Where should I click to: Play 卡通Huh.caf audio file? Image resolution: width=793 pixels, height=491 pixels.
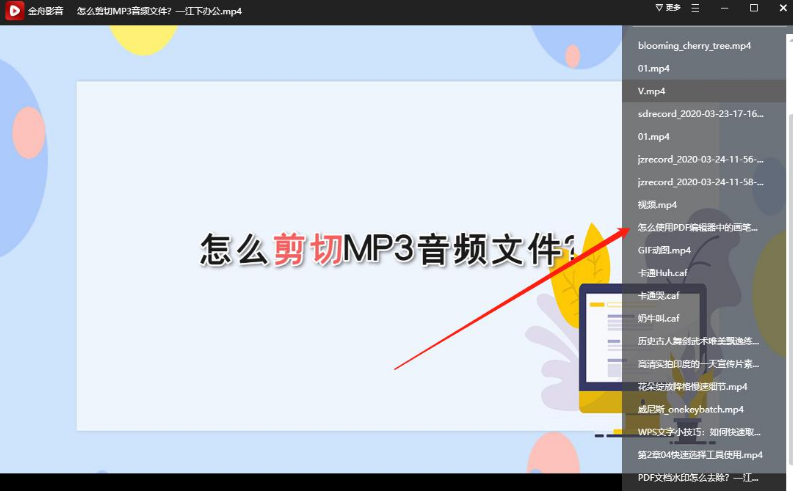click(x=662, y=273)
